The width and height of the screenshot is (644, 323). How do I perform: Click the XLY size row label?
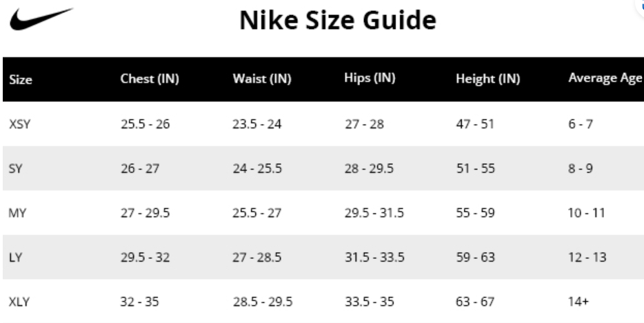(19, 302)
